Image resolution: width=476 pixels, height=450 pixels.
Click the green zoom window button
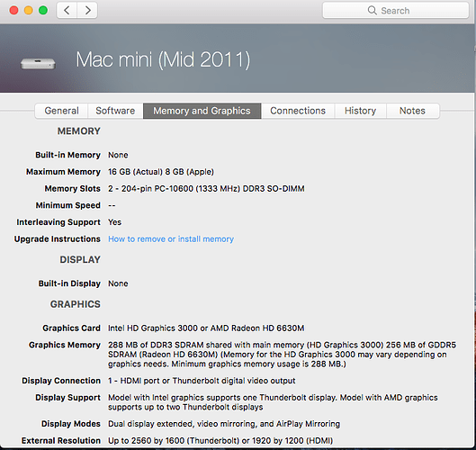(43, 10)
